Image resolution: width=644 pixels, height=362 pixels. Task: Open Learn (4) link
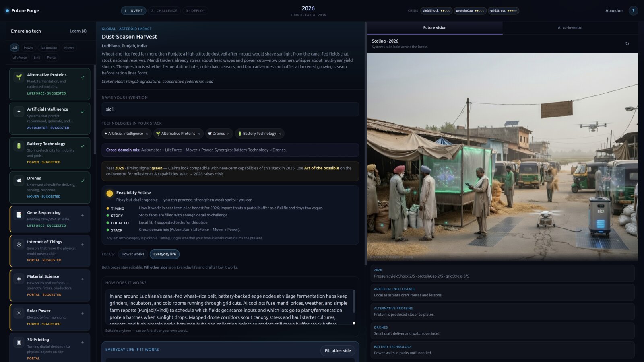coord(78,31)
